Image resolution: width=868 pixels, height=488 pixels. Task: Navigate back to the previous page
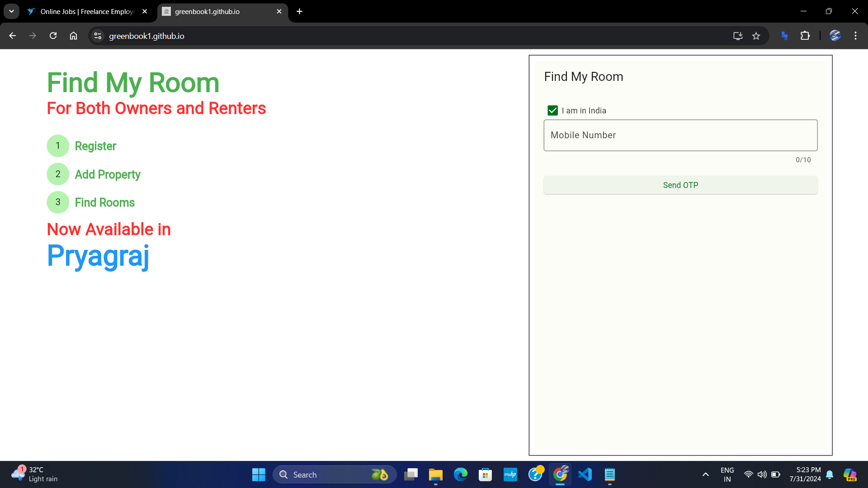pyautogui.click(x=13, y=36)
